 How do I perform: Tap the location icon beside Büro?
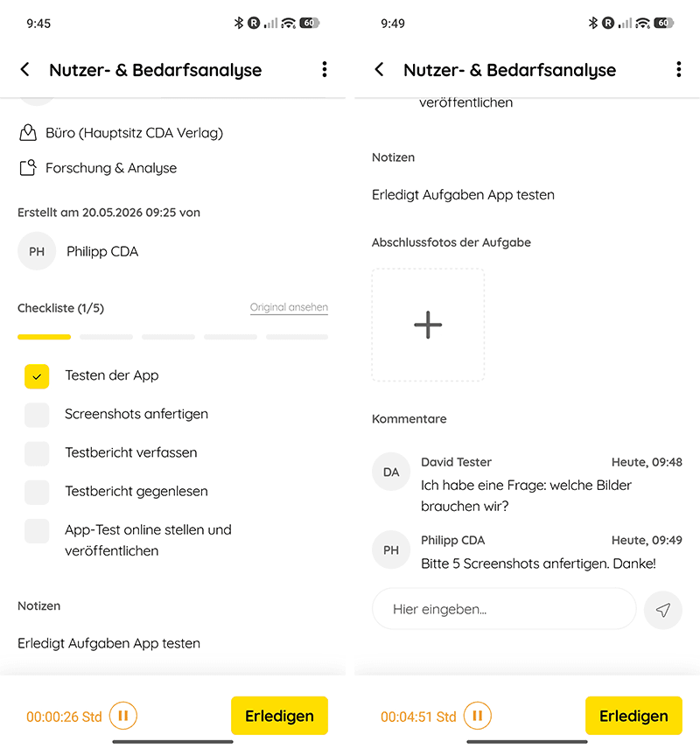[28, 133]
